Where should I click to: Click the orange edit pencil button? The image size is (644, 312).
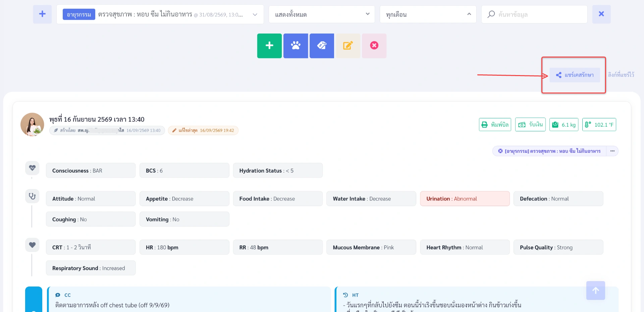[x=348, y=46]
